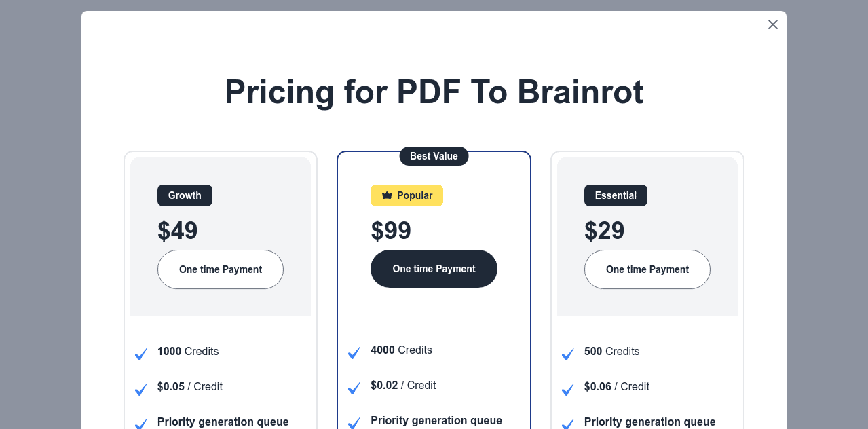Image resolution: width=868 pixels, height=429 pixels.
Task: Click the $99 price text
Action: 391,230
